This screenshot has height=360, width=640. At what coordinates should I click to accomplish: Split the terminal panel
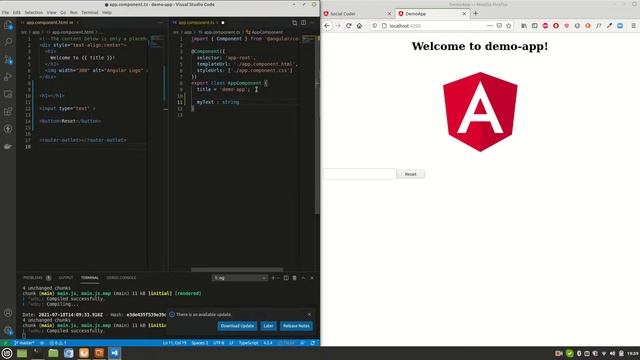[x=286, y=278]
